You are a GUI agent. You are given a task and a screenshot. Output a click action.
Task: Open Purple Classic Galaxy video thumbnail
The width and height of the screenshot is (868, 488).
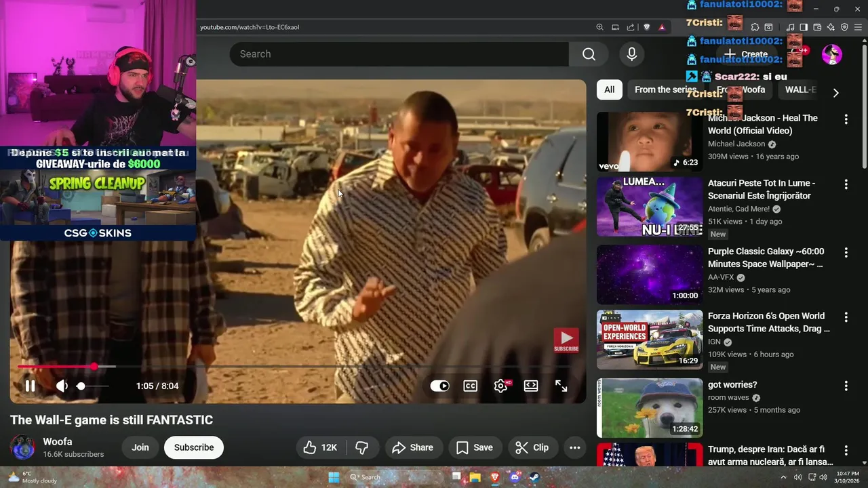pyautogui.click(x=650, y=274)
